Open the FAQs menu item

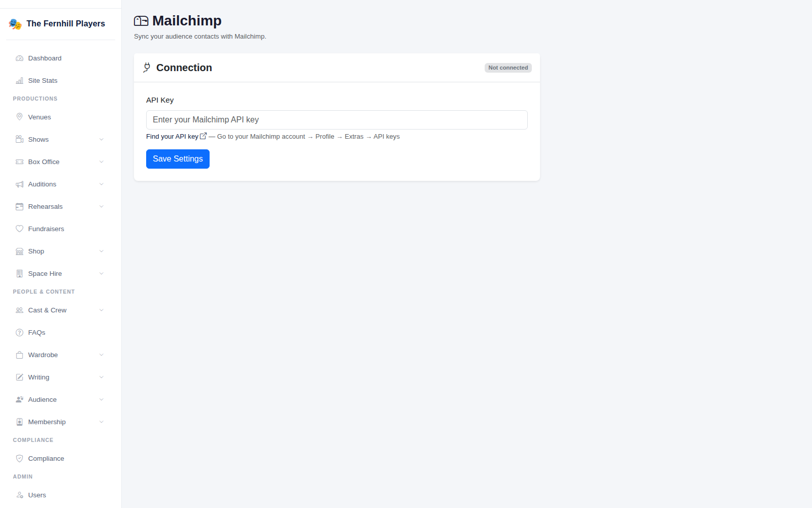click(x=60, y=333)
